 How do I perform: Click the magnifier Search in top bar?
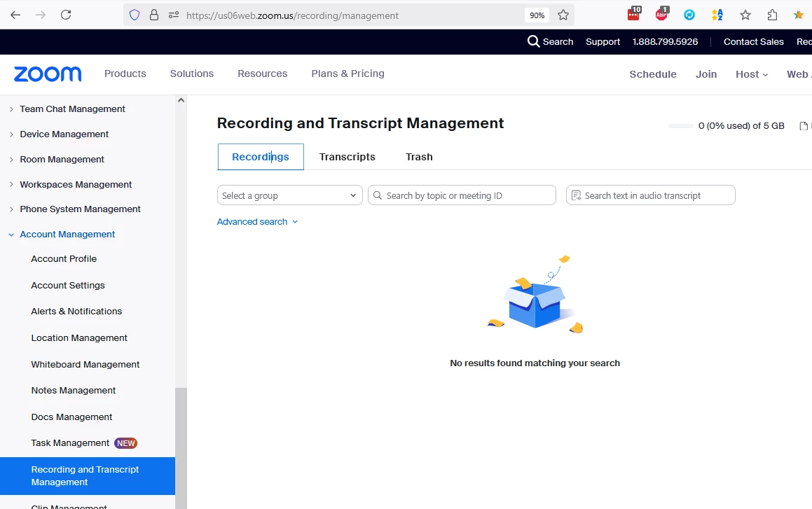click(x=550, y=41)
